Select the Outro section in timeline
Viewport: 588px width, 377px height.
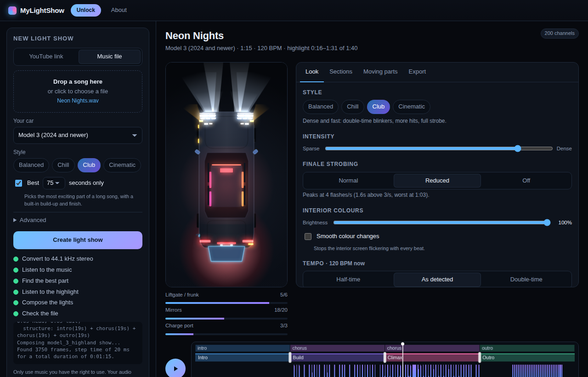(527, 358)
